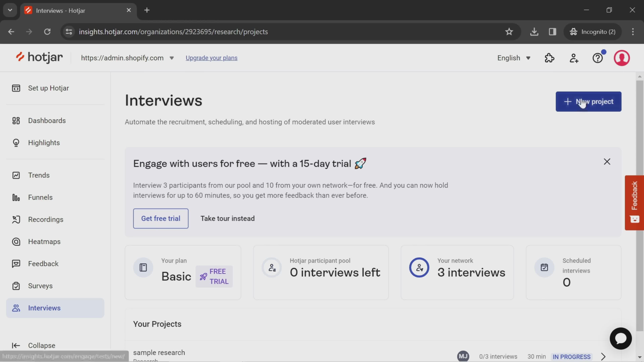Image resolution: width=644 pixels, height=362 pixels.
Task: Open Trends in sidebar
Action: coord(55,175)
